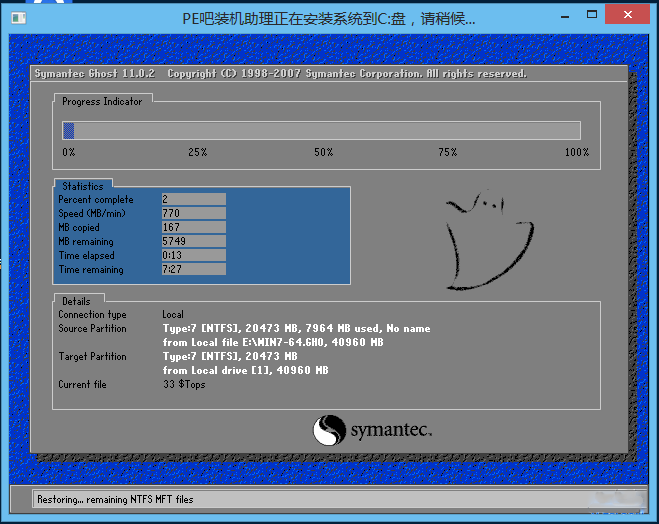Click the Statistics group label
Image resolution: width=659 pixels, height=524 pixels.
83,186
